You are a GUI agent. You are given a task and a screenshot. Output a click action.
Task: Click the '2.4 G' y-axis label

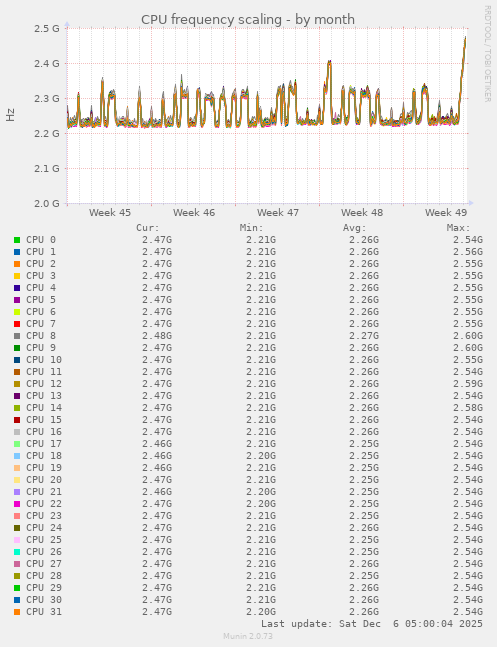tap(47, 64)
